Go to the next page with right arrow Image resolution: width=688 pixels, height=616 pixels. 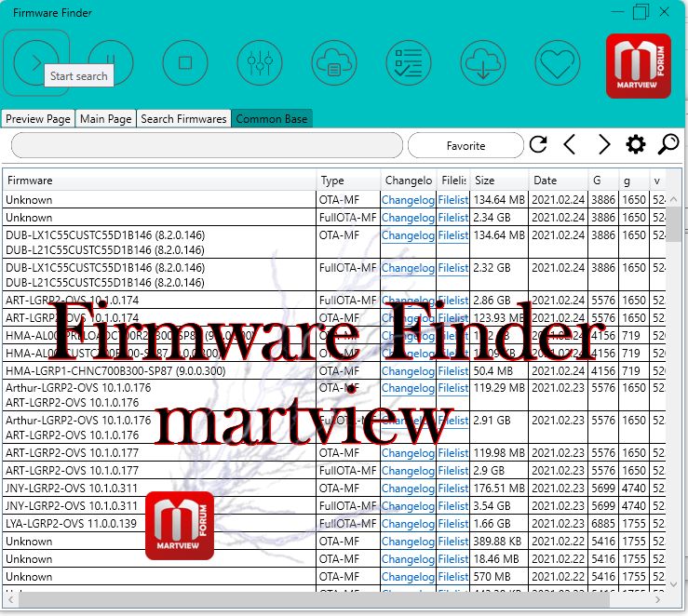tap(604, 144)
